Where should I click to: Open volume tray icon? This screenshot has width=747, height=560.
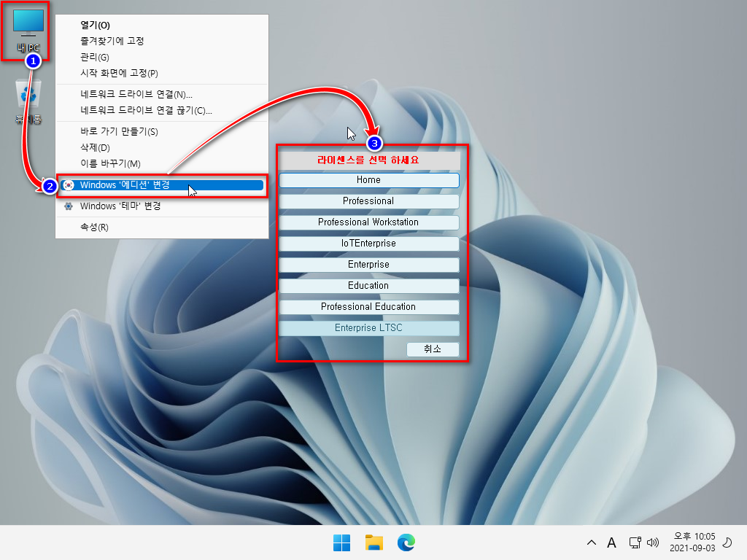[x=653, y=542]
